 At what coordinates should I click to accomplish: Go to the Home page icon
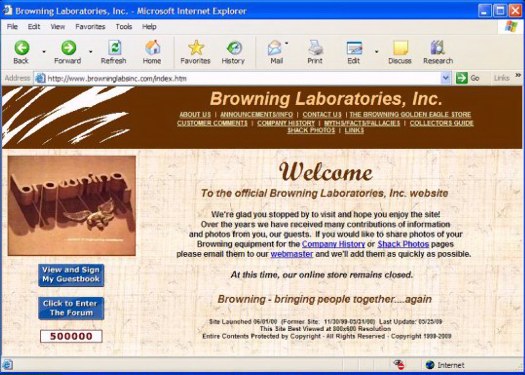pos(152,48)
